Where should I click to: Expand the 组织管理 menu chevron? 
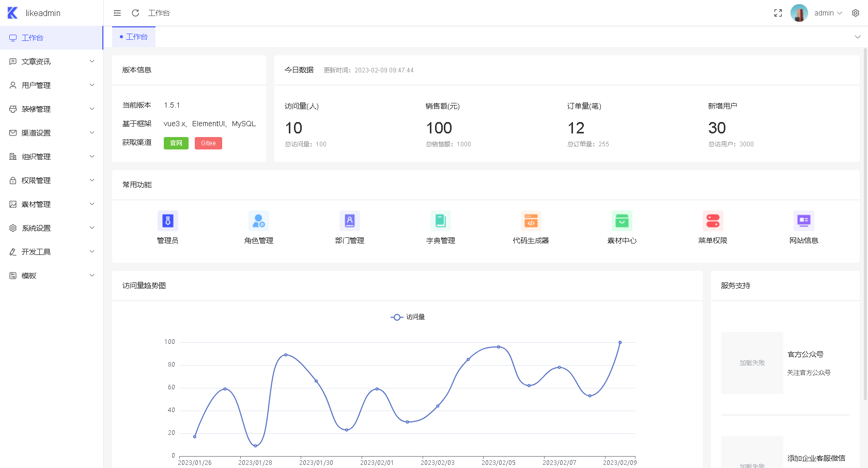tap(92, 157)
